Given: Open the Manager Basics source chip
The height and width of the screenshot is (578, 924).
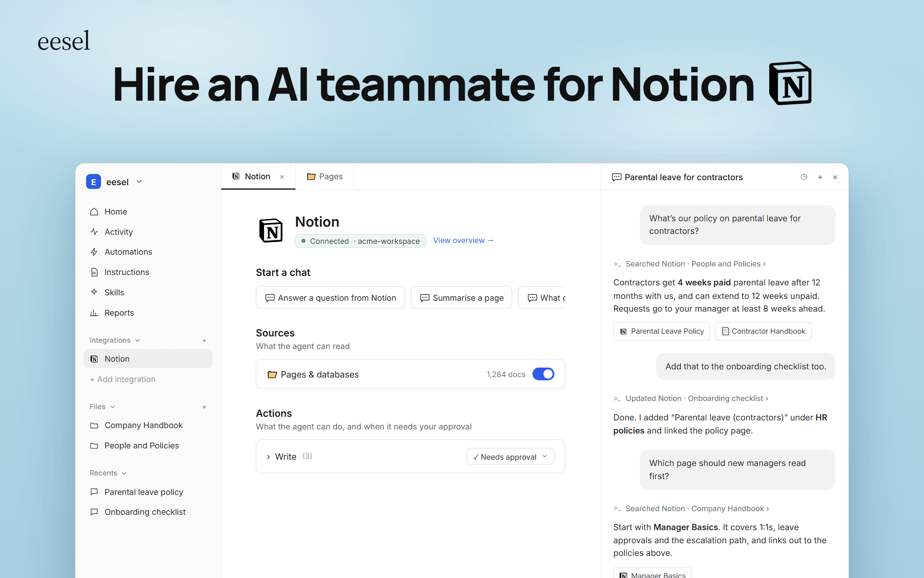Looking at the screenshot, I should [x=652, y=573].
